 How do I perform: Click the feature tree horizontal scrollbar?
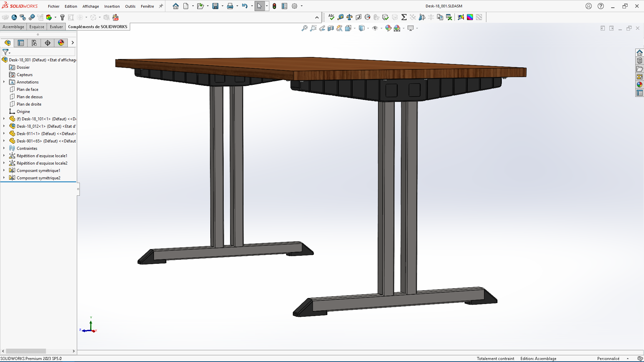tap(26, 351)
